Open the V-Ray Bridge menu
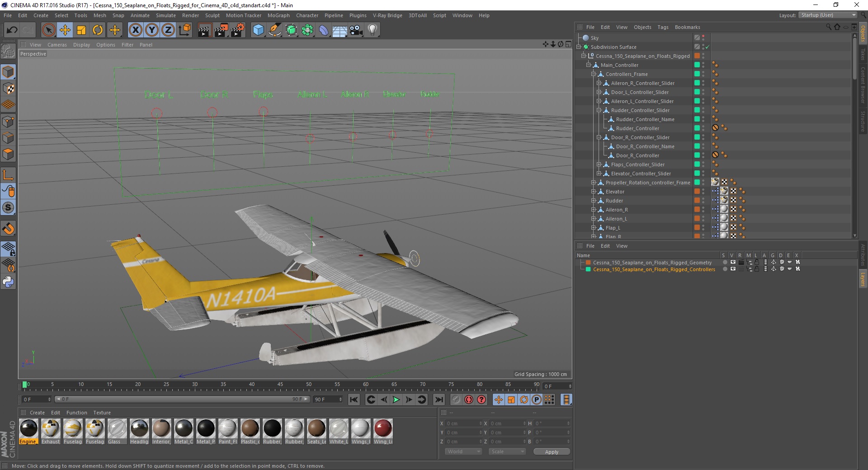 [x=387, y=15]
